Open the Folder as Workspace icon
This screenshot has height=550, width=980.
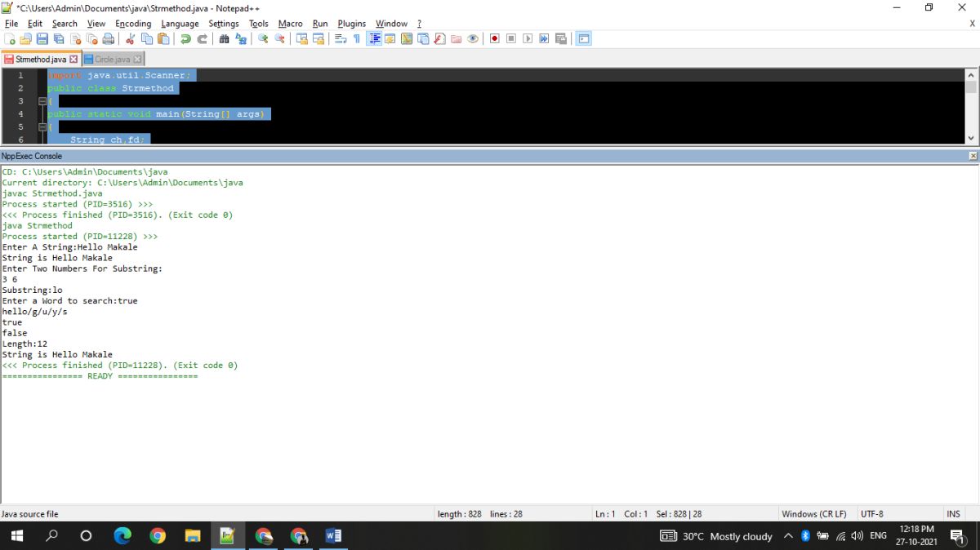coord(456,38)
